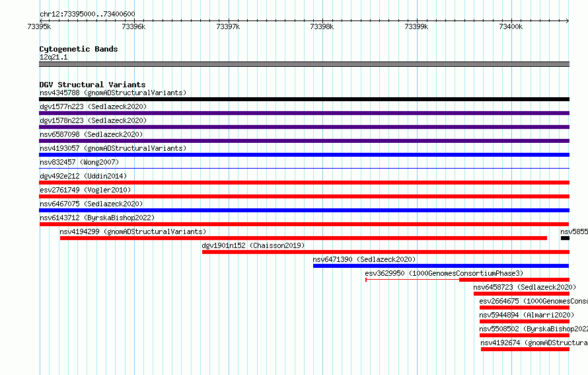Click the 73398k ruler tick
This screenshot has width=588, height=375.
(x=322, y=26)
